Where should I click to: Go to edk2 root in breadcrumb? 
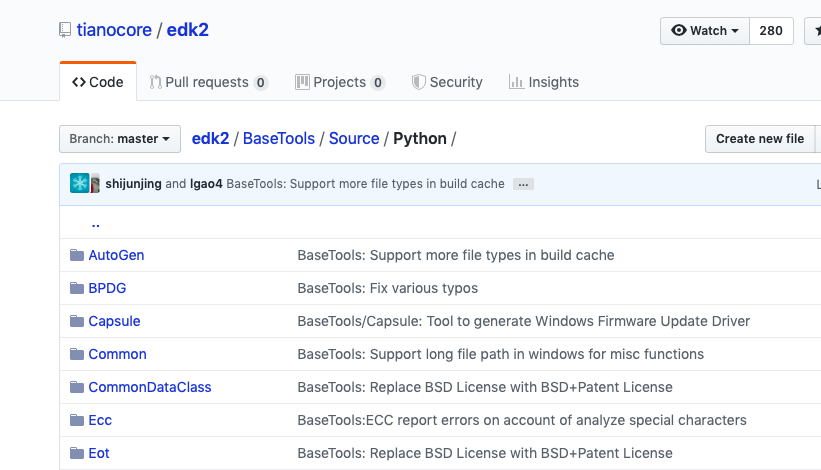(210, 139)
